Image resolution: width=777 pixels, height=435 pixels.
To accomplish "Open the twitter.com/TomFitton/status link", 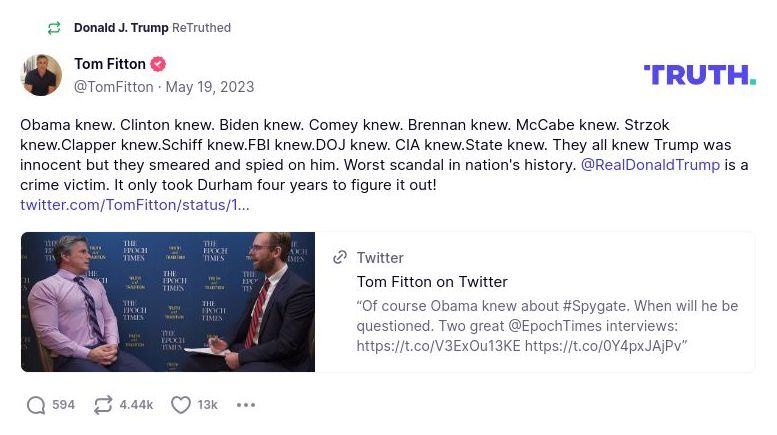I will [x=135, y=205].
